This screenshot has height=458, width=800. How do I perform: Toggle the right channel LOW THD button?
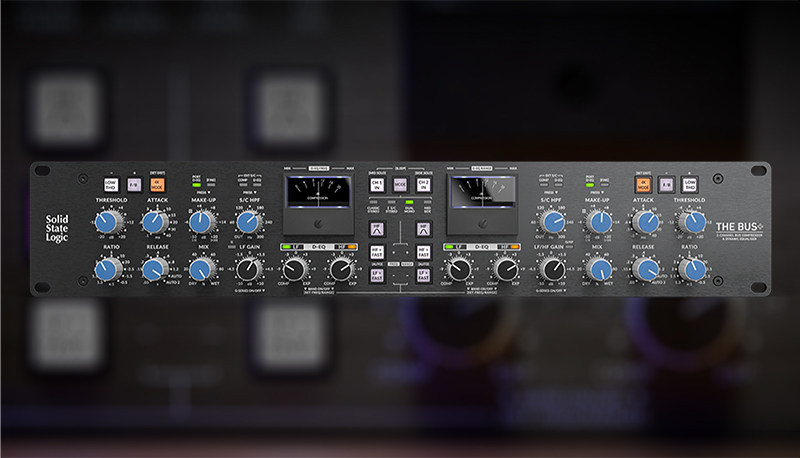(x=690, y=185)
